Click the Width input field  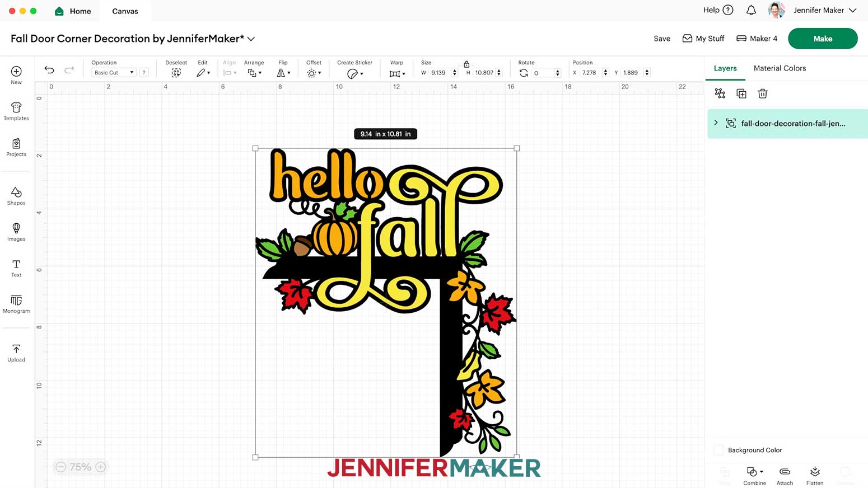click(x=440, y=73)
